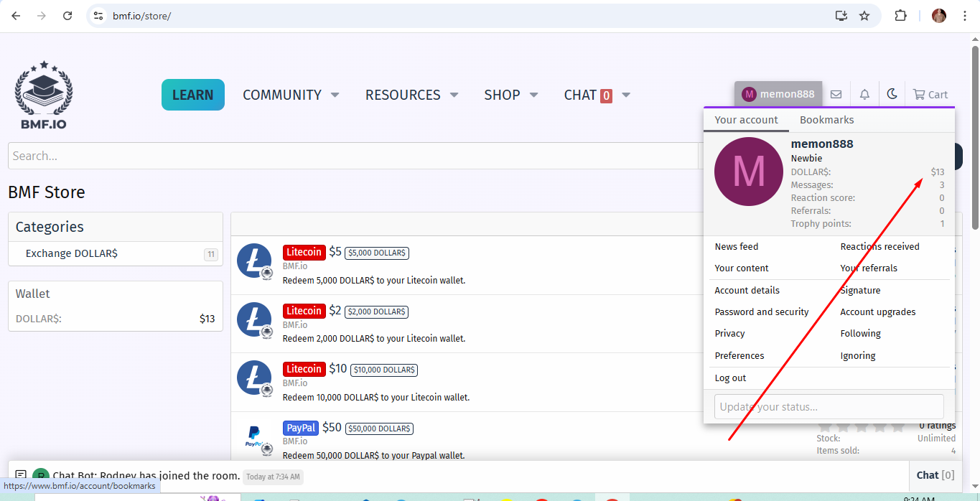Click the Litecoin logo of the $2 item
This screenshot has width=980, height=501.
(255, 320)
